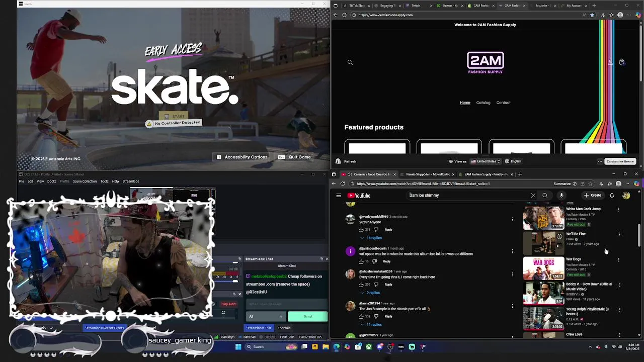Open the Contact link on the 2AM site
The height and width of the screenshot is (362, 644).
(503, 103)
